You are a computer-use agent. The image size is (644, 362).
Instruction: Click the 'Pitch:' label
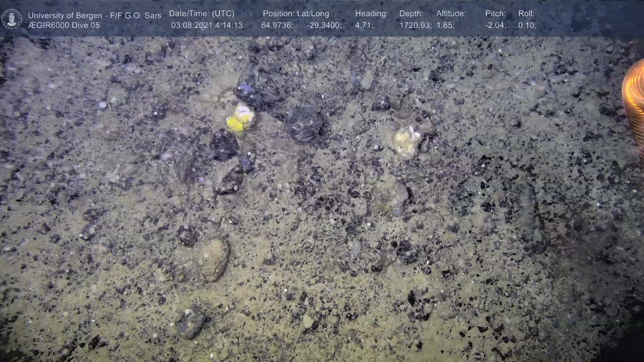click(495, 14)
